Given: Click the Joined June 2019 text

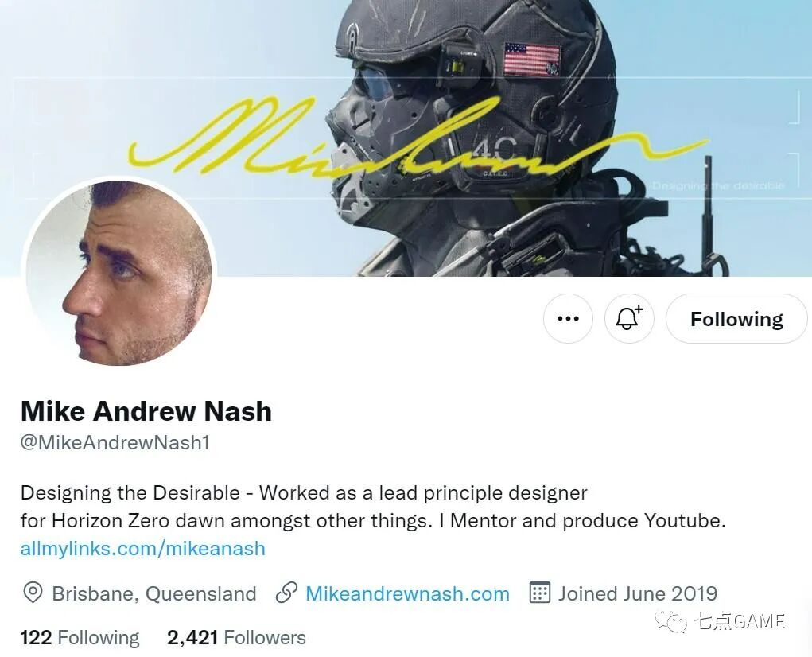Looking at the screenshot, I should click(x=638, y=593).
